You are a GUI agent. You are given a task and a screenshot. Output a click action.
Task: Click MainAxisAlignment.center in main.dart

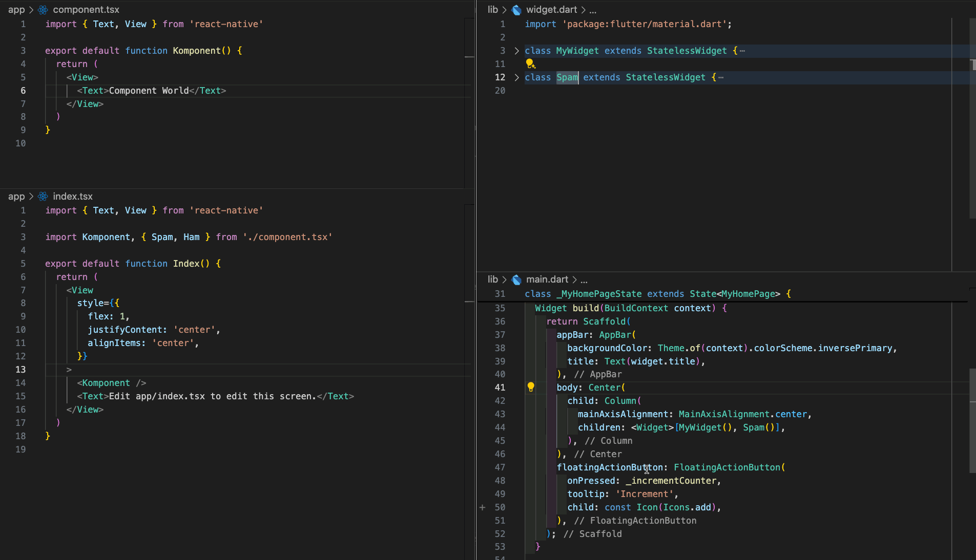(742, 414)
